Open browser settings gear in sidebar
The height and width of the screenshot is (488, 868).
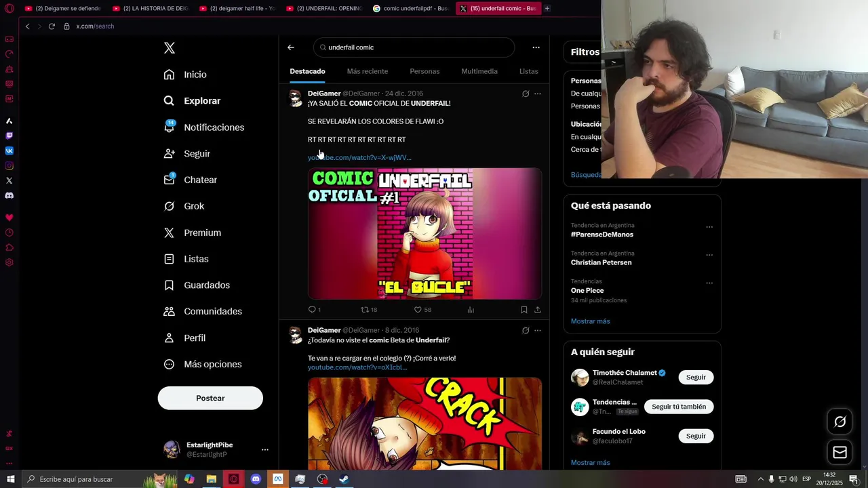[x=9, y=262]
